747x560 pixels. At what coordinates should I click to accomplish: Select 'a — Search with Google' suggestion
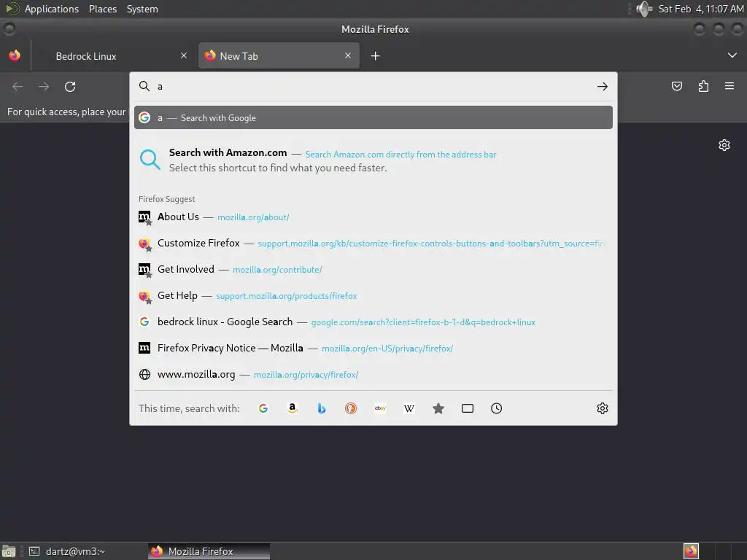pyautogui.click(x=373, y=117)
